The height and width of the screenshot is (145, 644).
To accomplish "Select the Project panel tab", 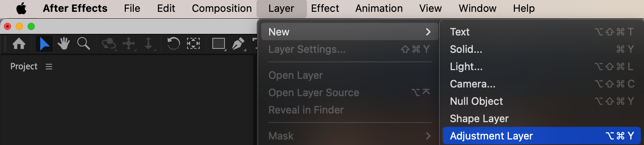I will point(24,67).
